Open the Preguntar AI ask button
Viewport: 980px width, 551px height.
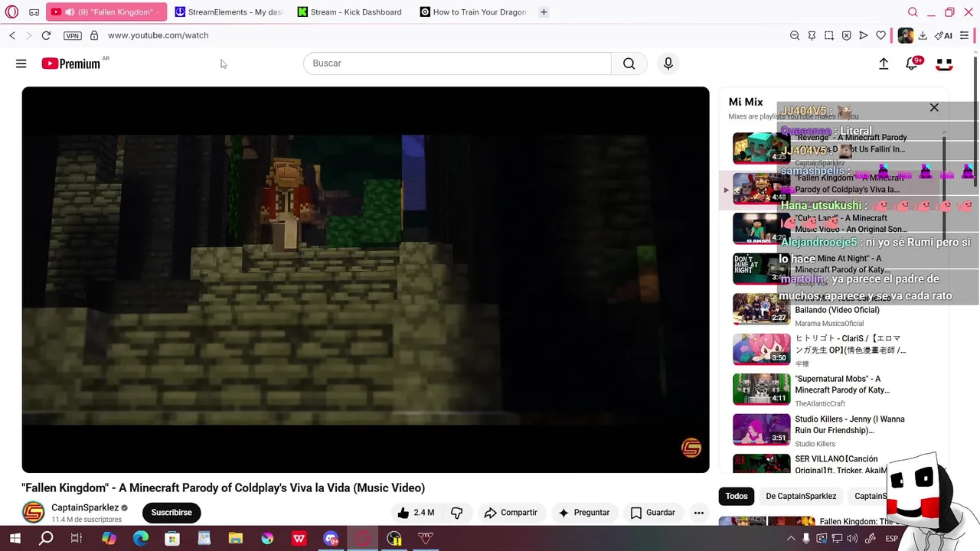click(584, 513)
